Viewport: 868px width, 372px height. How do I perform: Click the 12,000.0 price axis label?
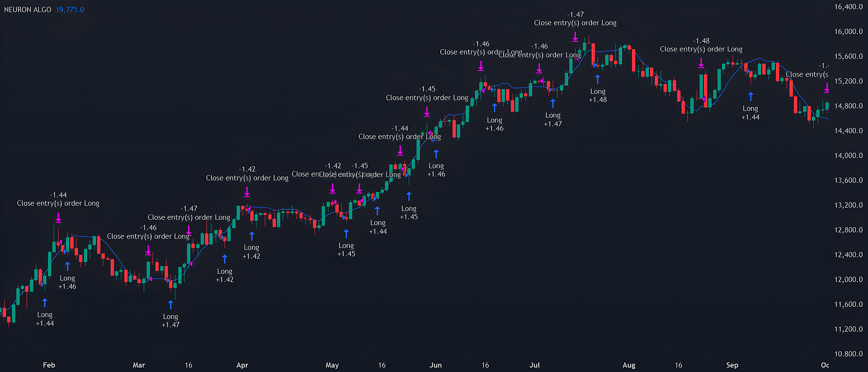coord(849,279)
